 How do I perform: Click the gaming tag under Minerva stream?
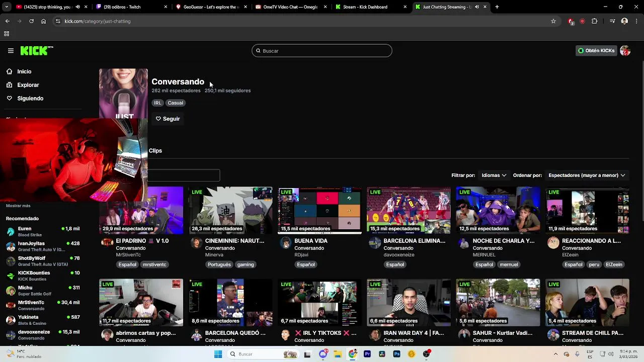(246, 264)
